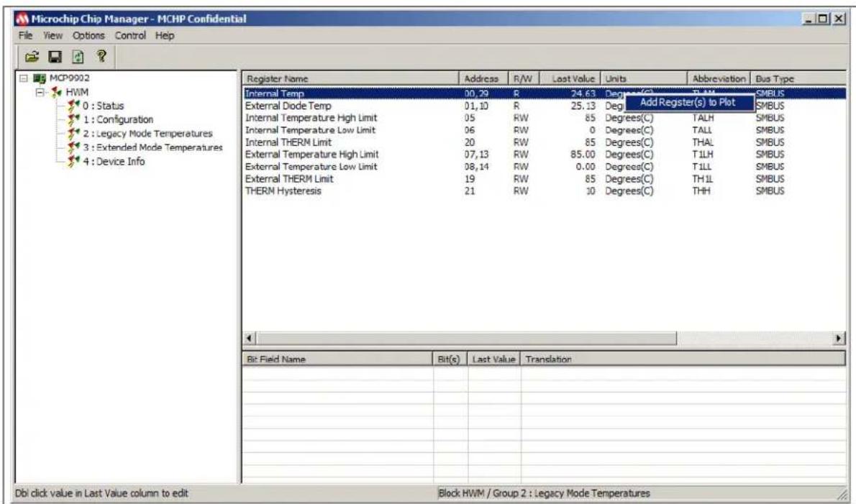Click the MCP9902 chip icon in tree

(x=40, y=78)
